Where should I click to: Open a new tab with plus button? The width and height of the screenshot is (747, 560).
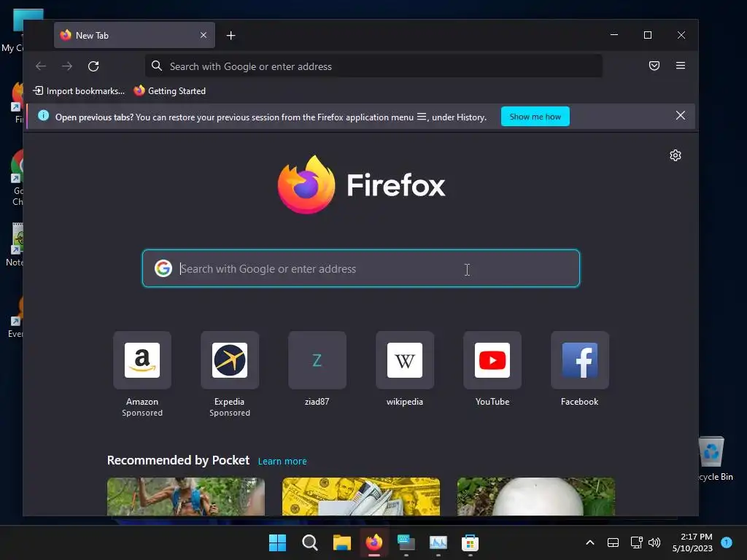point(231,35)
